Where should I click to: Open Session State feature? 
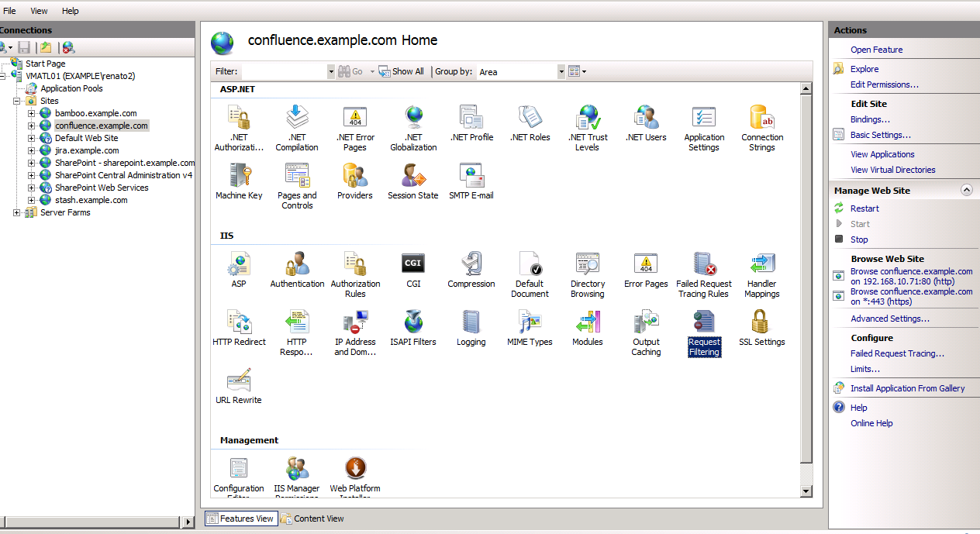[413, 181]
